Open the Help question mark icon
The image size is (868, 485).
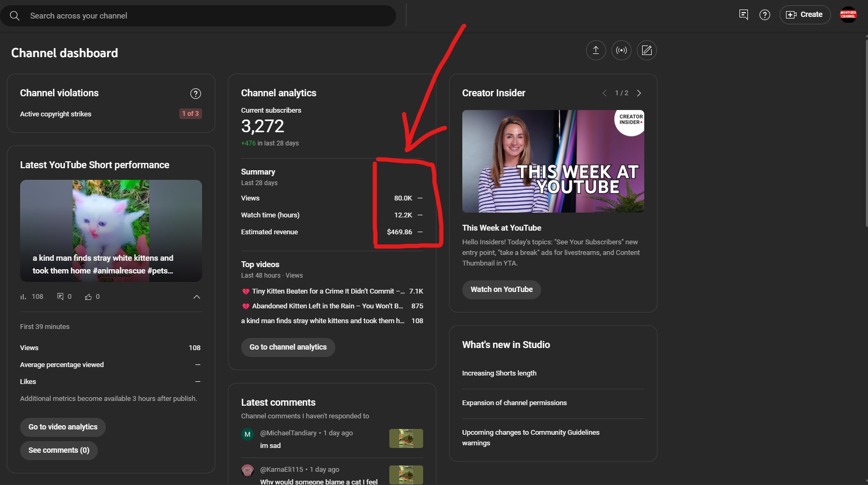(764, 15)
